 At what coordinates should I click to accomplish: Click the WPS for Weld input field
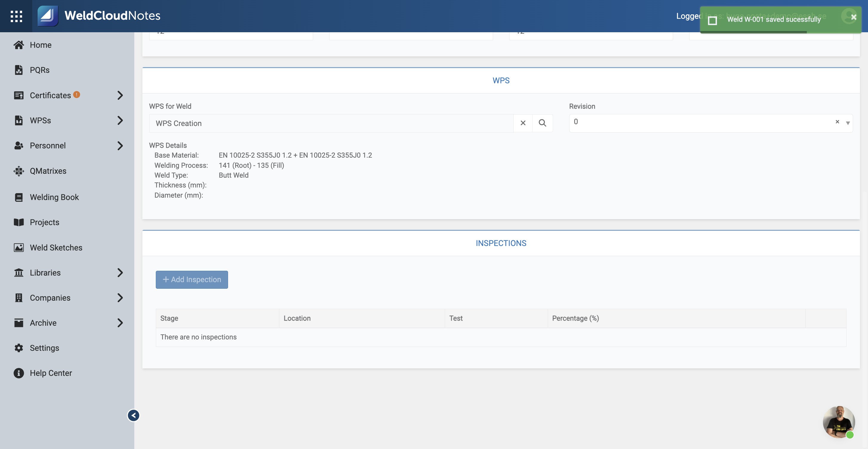tap(331, 123)
